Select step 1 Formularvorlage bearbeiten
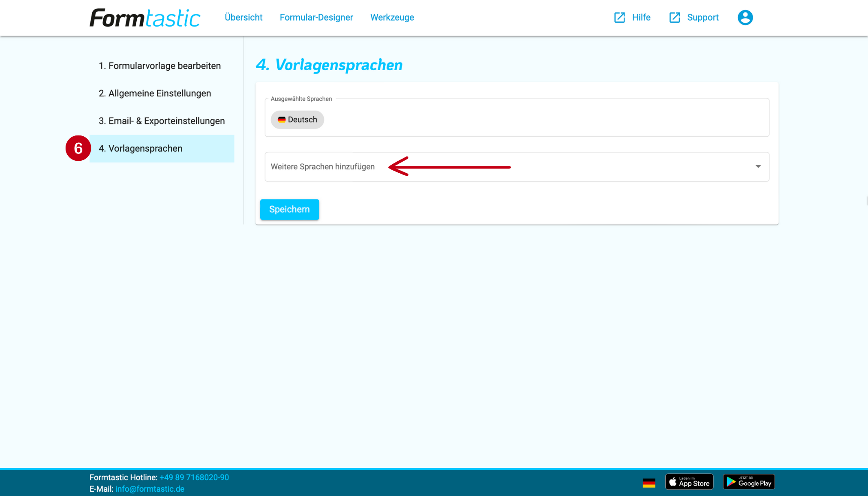The image size is (868, 496). [162, 66]
